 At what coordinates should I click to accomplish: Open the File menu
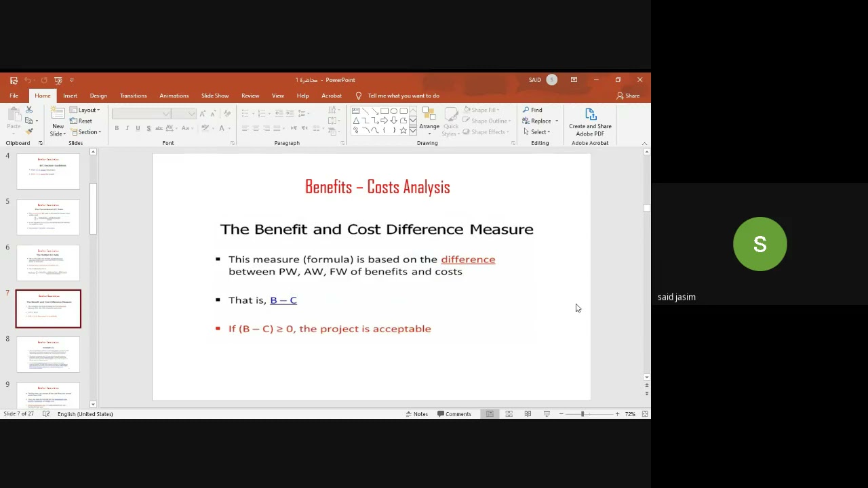[x=14, y=96]
